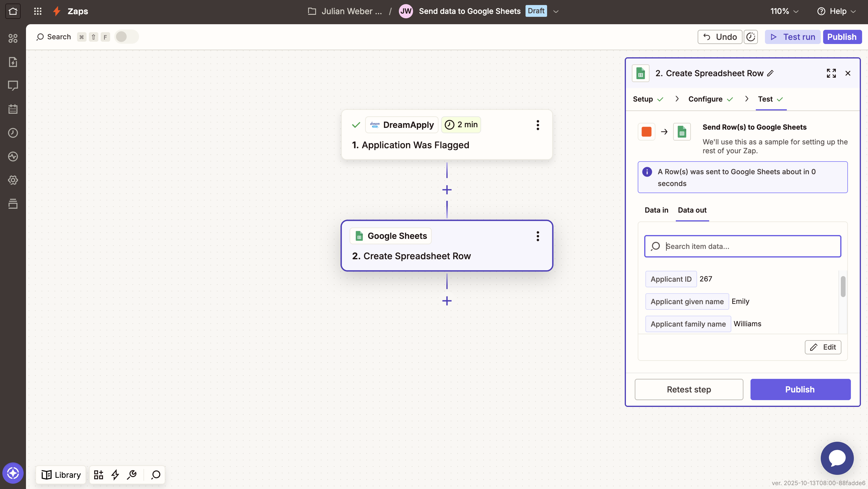The height and width of the screenshot is (489, 868).
Task: Click the Applicant ID field label
Action: coord(671,279)
